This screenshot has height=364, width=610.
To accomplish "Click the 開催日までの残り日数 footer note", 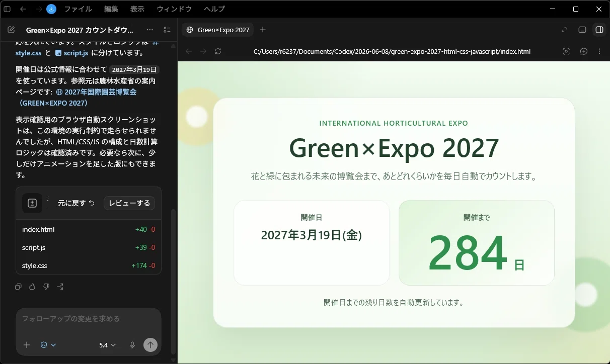I will click(x=394, y=303).
